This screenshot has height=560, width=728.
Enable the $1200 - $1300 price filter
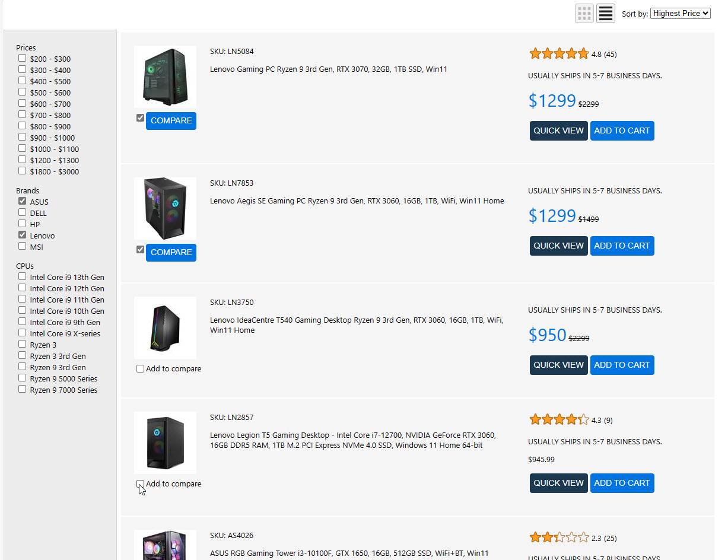[23, 160]
